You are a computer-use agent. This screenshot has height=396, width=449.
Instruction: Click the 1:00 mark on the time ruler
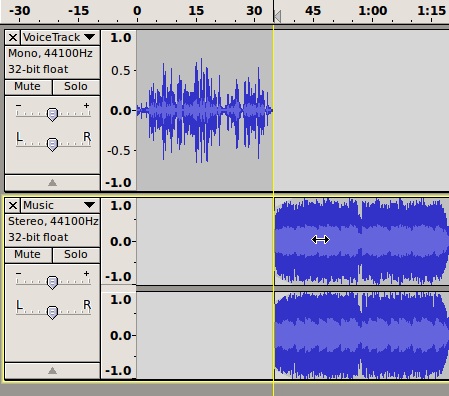[372, 11]
